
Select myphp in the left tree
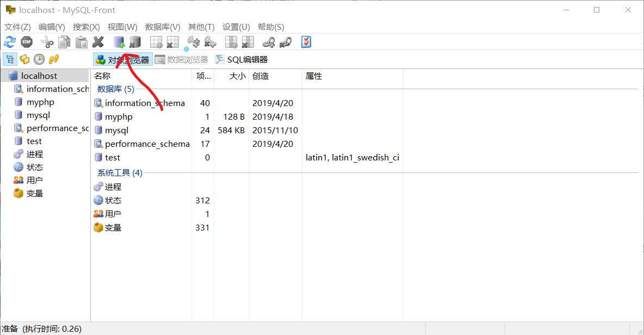[x=40, y=102]
